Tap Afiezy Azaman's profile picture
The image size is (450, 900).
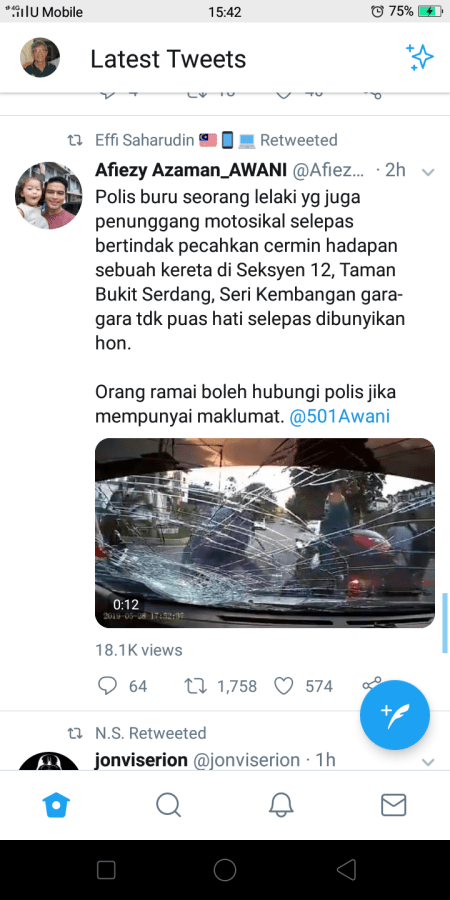click(49, 195)
